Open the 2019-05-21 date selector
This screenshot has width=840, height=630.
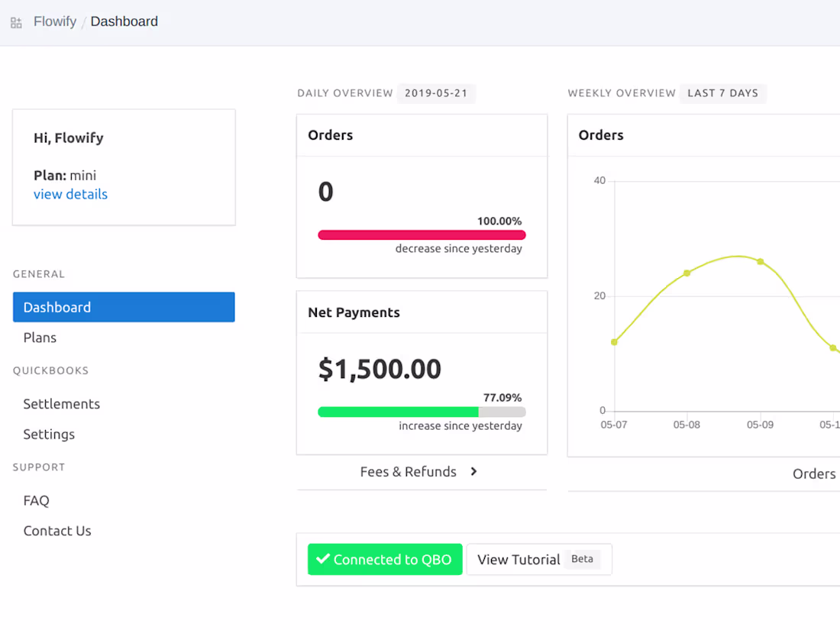436,92
